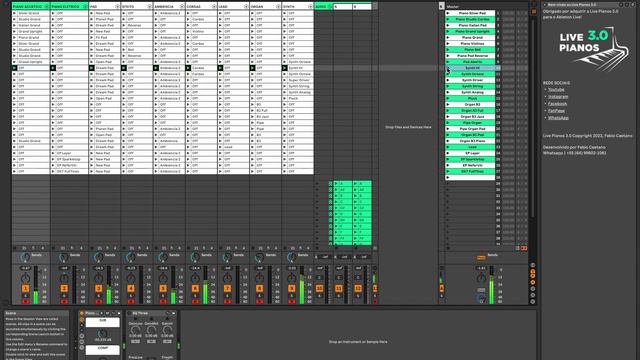Screen dimensions: 640x360
Task: Toggle track 5 activator button
Action: pos(163,289)
